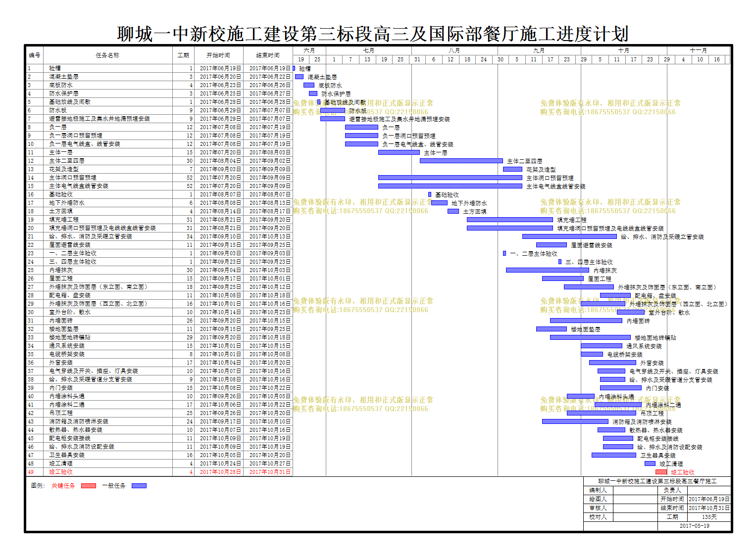Click duration 52 in 主体洞口预留预埋 row
Image resolution: width=756 pixels, height=556 pixels.
[x=190, y=178]
